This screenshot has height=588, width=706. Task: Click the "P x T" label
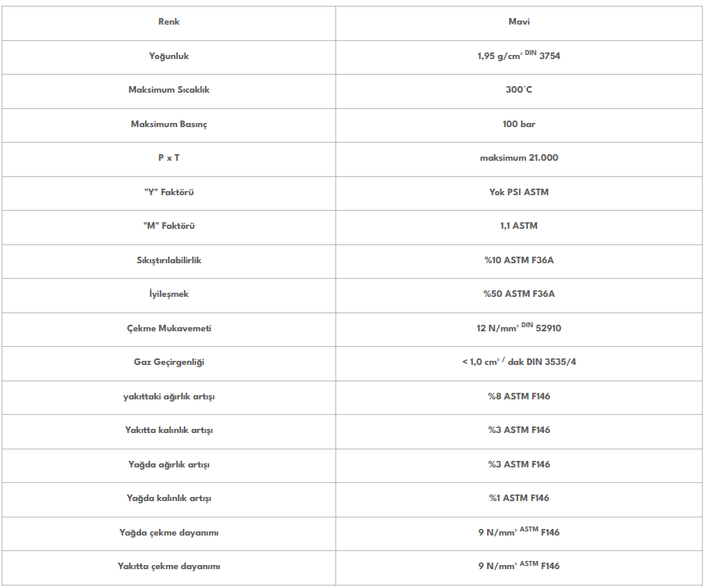pyautogui.click(x=169, y=158)
